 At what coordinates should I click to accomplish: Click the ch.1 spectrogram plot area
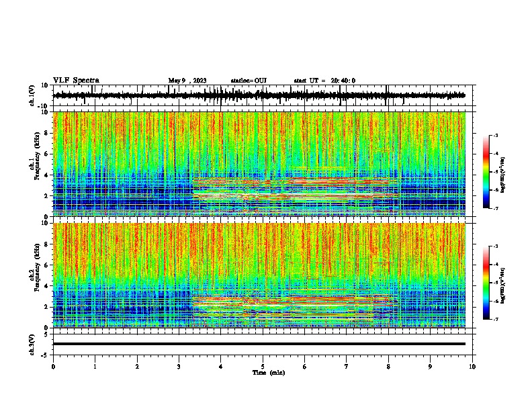pyautogui.click(x=259, y=164)
